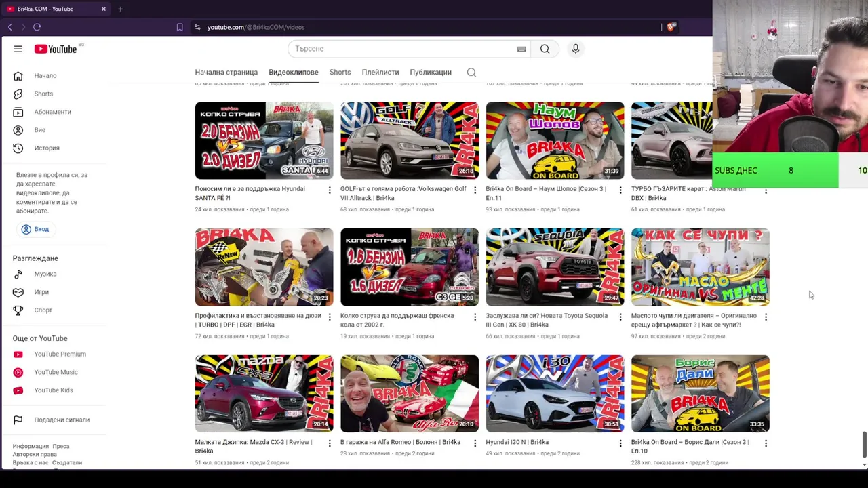Open options menu for Toyota Sequoia video
868x488 pixels.
620,317
